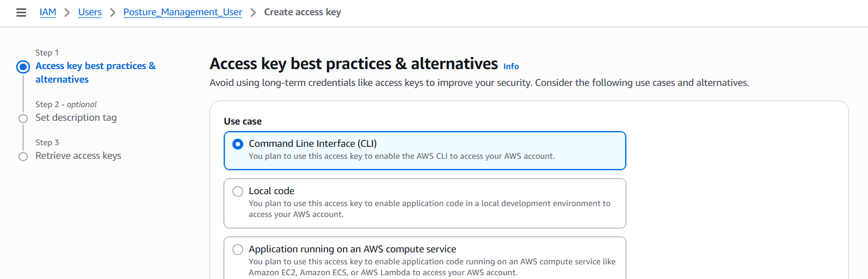
Task: Click the active Step 1 circle indicator
Action: point(23,67)
